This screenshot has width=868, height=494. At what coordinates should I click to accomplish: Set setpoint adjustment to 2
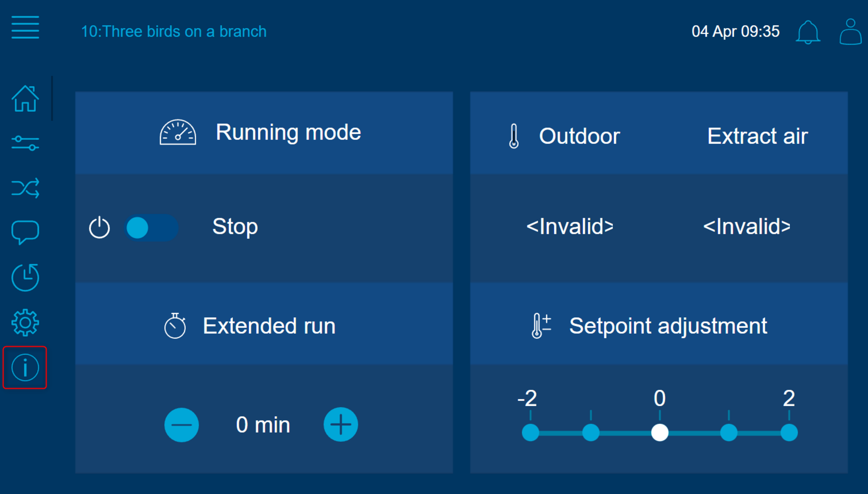[x=789, y=433]
